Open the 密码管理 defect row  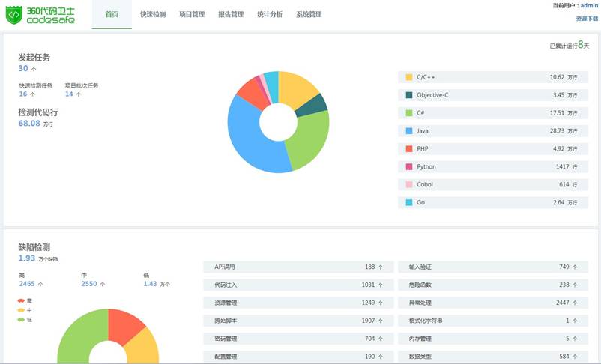pos(298,339)
